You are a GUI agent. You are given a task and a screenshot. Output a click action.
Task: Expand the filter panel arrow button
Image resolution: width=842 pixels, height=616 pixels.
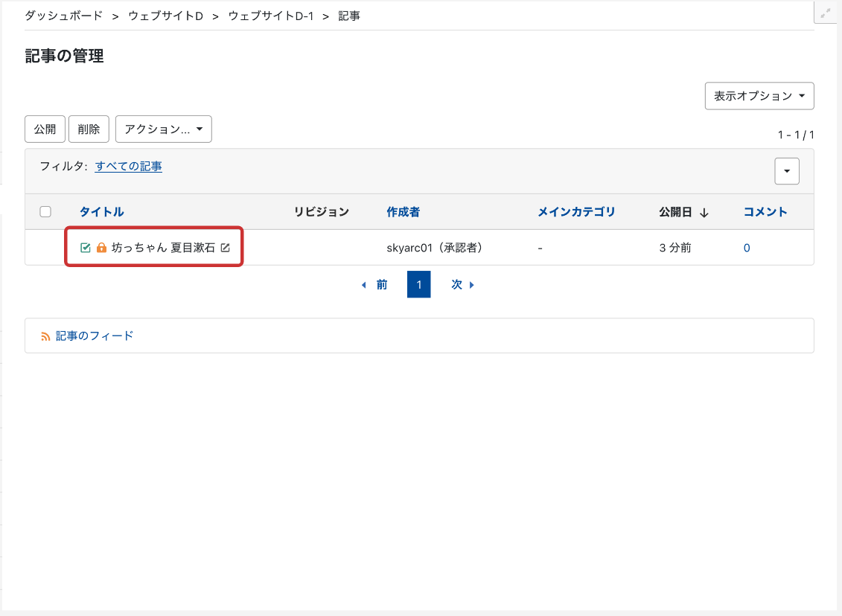pos(787,171)
